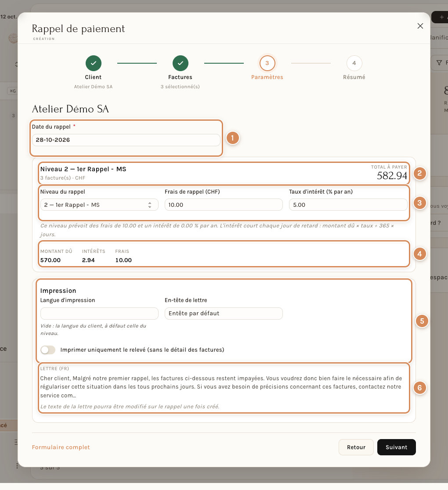The image size is (448, 490).
Task: Jump to the Résumé step
Action: tap(354, 63)
